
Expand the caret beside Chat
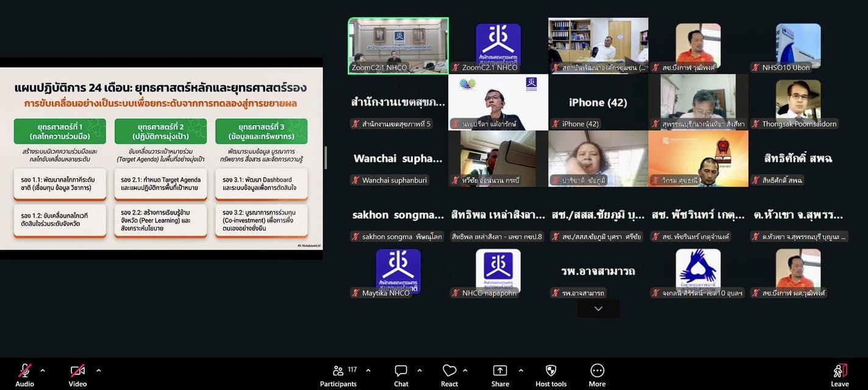pyautogui.click(x=419, y=370)
